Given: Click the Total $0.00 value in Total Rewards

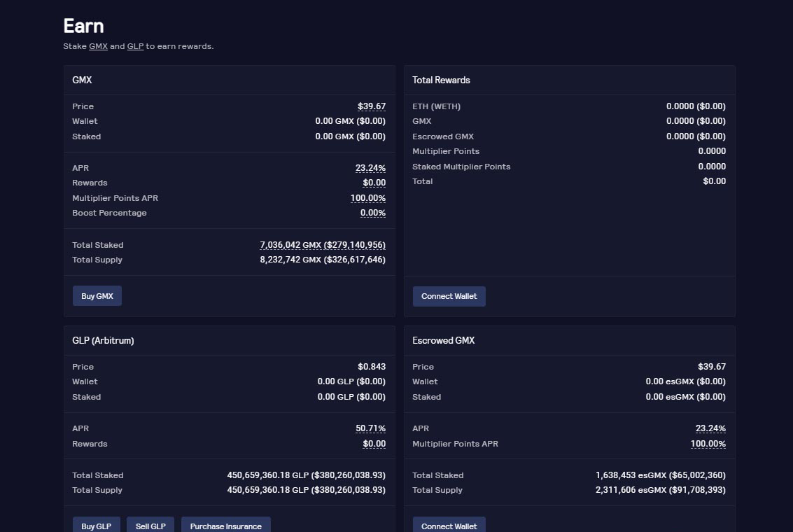Looking at the screenshot, I should (x=714, y=181).
